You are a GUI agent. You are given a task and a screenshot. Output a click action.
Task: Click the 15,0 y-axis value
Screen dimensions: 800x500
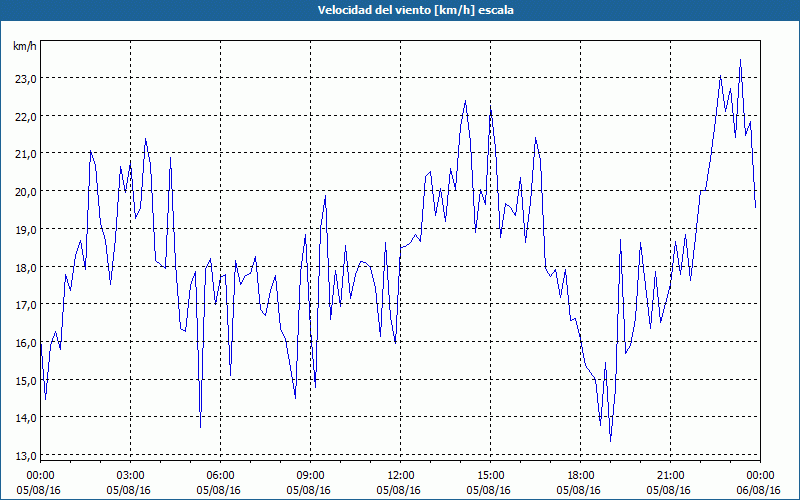pyautogui.click(x=25, y=381)
